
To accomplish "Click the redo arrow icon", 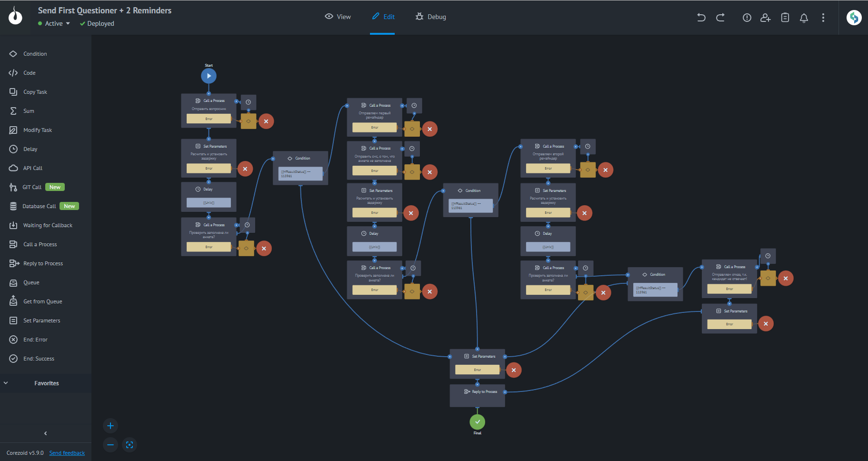I will click(720, 18).
